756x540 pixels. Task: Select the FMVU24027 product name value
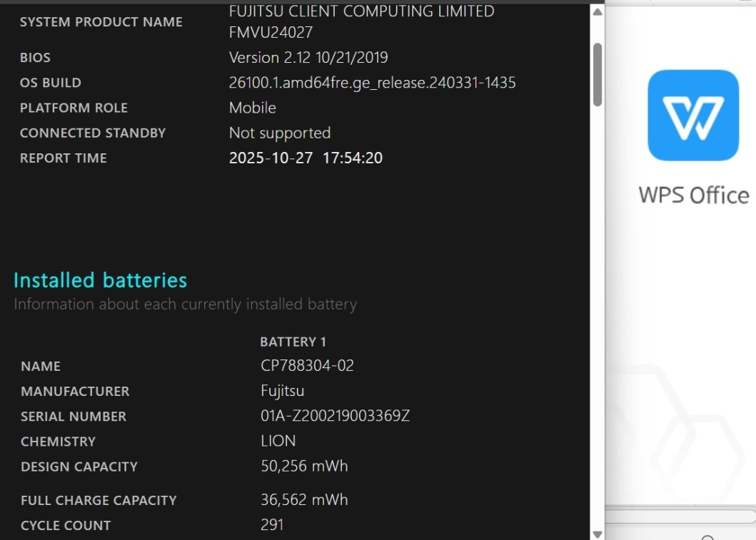[x=271, y=32]
